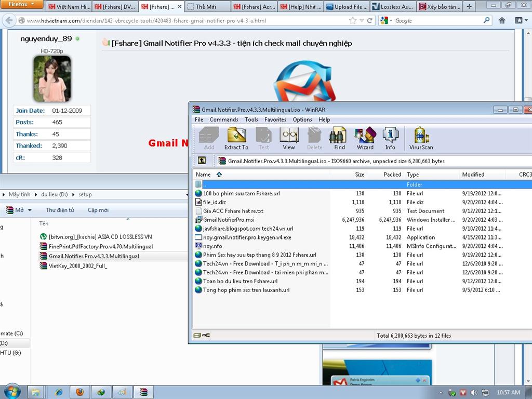The width and height of the screenshot is (532, 399).
Task: Click the Add button in WinRAR toolbar
Action: [209, 138]
